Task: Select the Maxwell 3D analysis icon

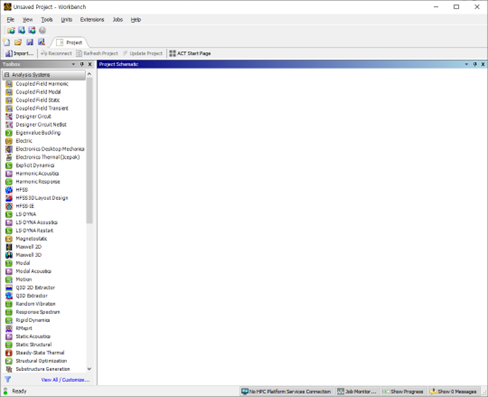Action: pos(9,255)
